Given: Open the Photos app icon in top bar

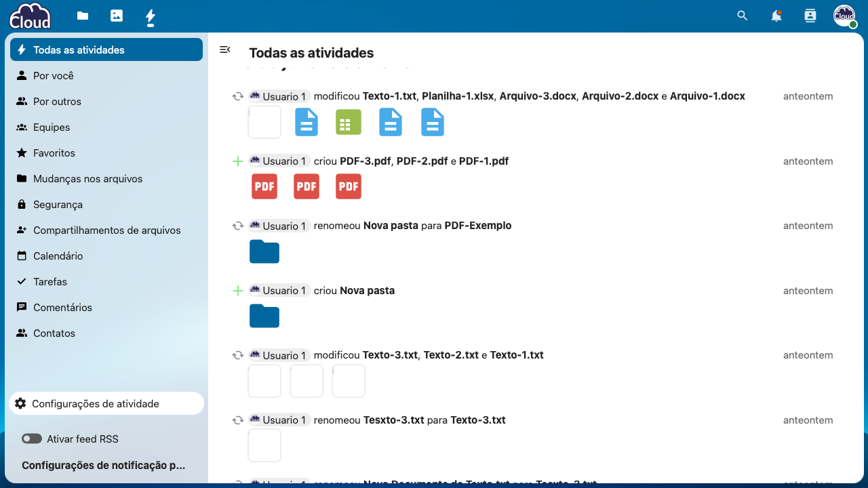Looking at the screenshot, I should (117, 16).
